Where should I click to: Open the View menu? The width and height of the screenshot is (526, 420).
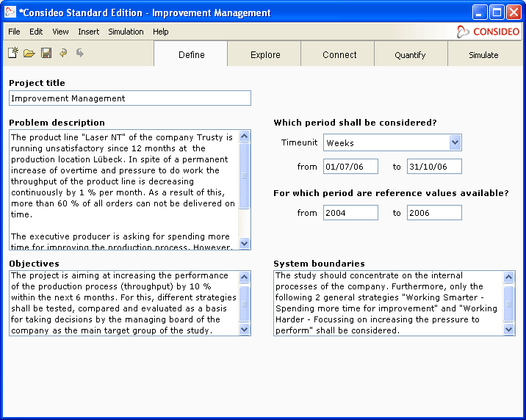(x=60, y=32)
